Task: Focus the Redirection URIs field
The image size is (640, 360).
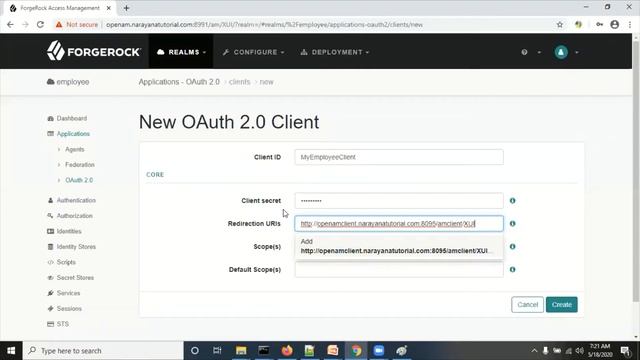Action: pos(399,224)
